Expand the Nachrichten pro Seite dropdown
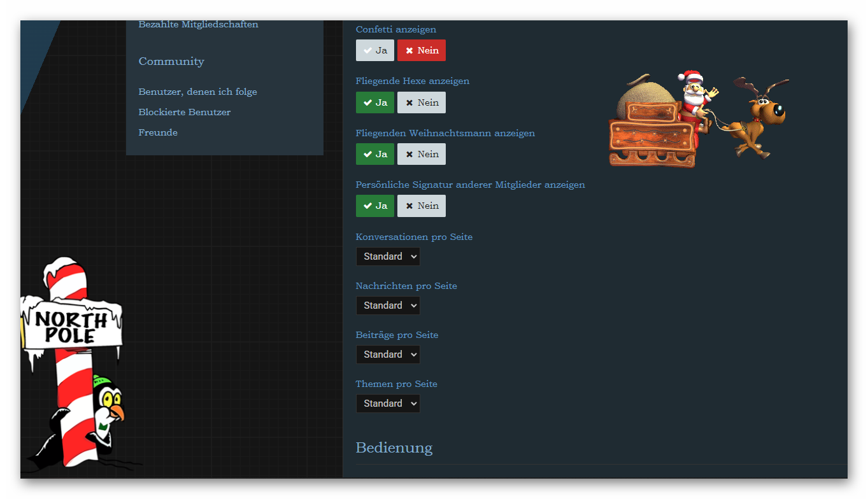868x499 pixels. [x=388, y=306]
